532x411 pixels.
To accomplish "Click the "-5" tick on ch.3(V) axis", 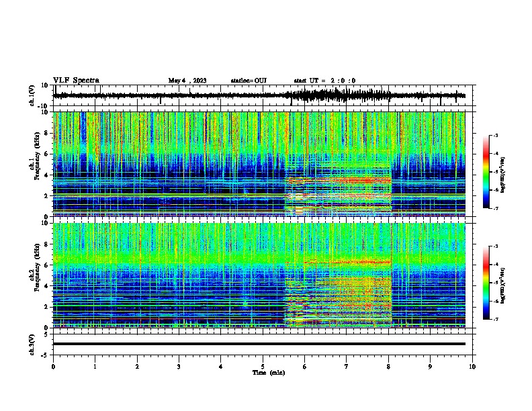I will point(46,355).
